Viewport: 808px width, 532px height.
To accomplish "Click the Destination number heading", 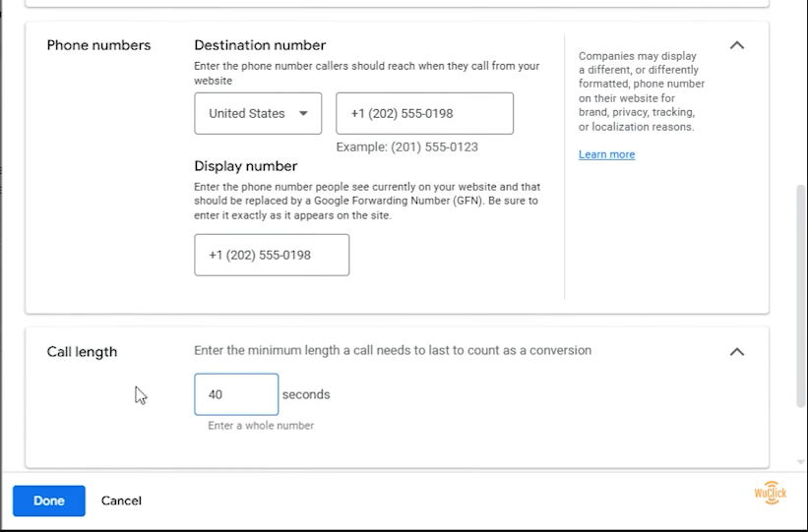I will tap(260, 45).
